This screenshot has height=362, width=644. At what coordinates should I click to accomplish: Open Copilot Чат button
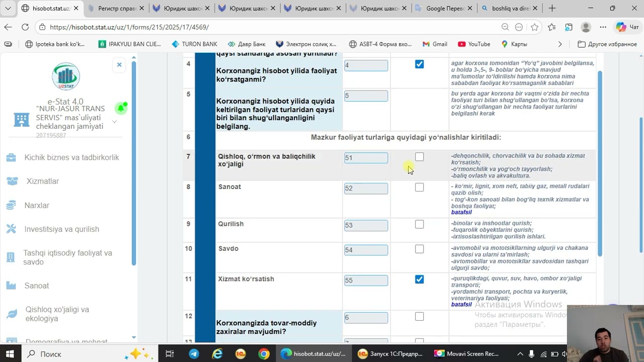pyautogui.click(x=627, y=27)
